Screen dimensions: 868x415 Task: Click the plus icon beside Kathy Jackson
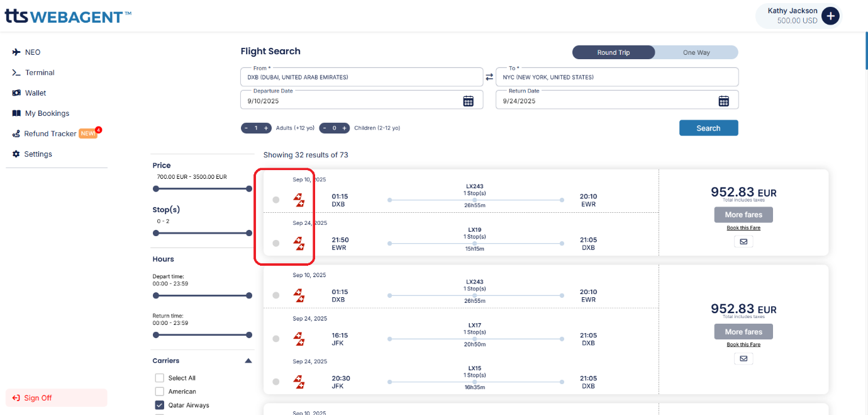[x=830, y=16]
